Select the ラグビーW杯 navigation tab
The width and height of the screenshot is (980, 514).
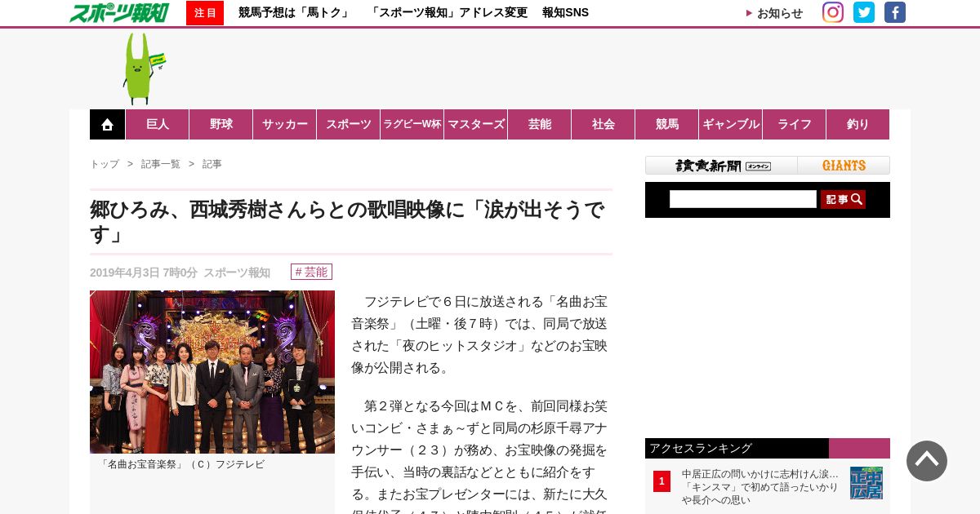click(412, 124)
